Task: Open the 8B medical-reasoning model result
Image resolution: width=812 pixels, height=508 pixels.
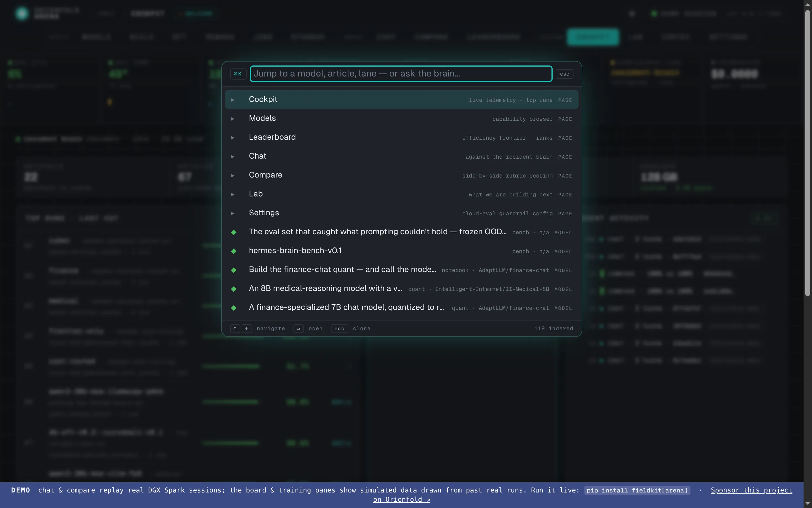Action: tap(401, 289)
